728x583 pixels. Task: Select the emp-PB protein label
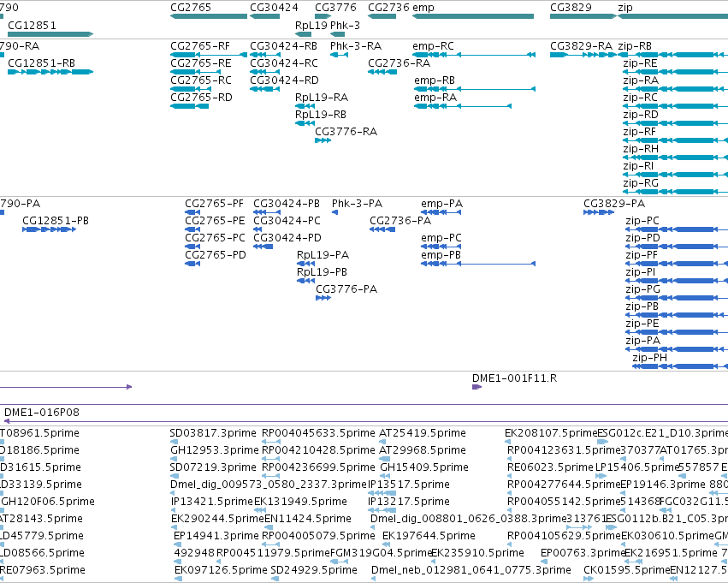click(441, 255)
